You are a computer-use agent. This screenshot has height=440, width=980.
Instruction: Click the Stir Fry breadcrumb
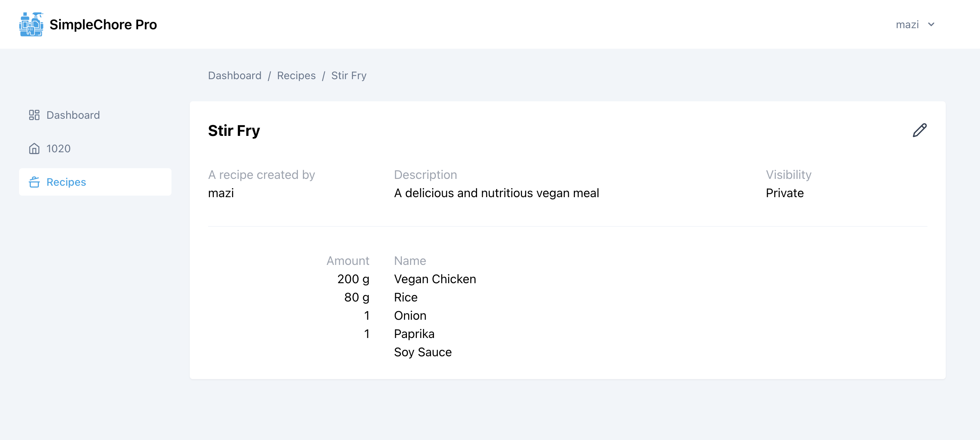point(349,75)
